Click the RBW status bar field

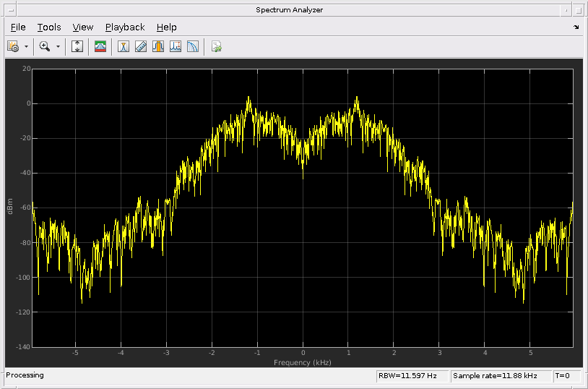(x=407, y=376)
